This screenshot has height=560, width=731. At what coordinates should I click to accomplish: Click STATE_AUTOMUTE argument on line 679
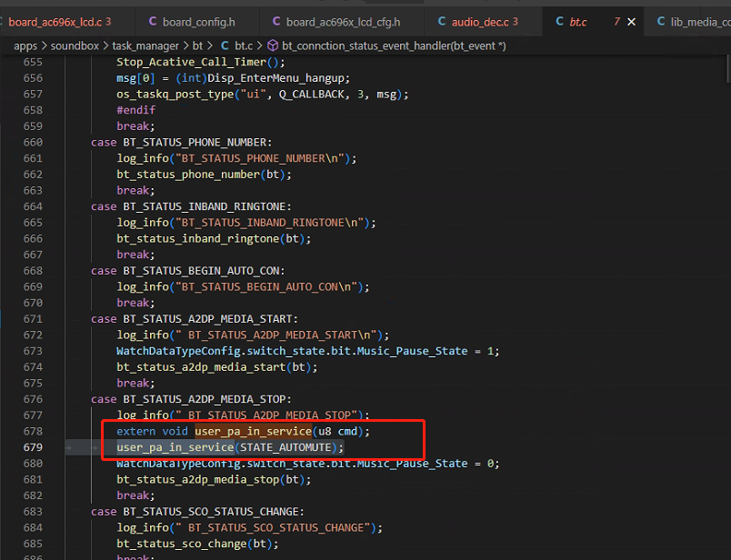click(x=285, y=447)
